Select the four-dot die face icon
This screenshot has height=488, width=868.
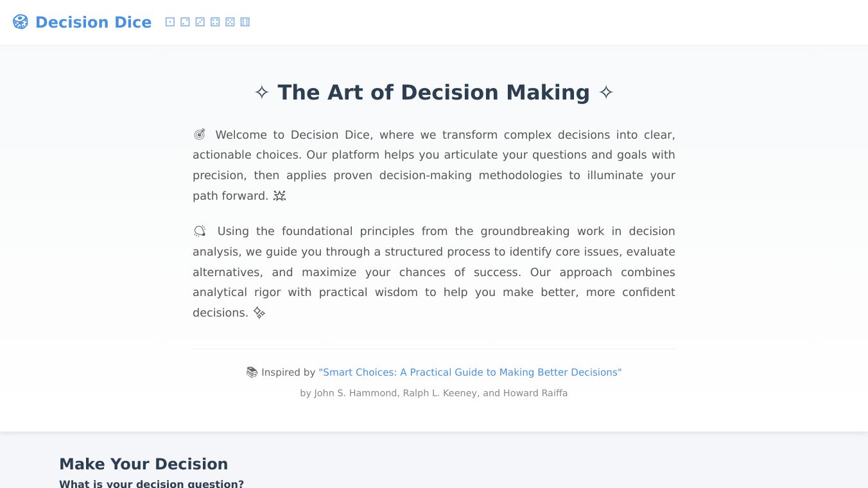[215, 22]
